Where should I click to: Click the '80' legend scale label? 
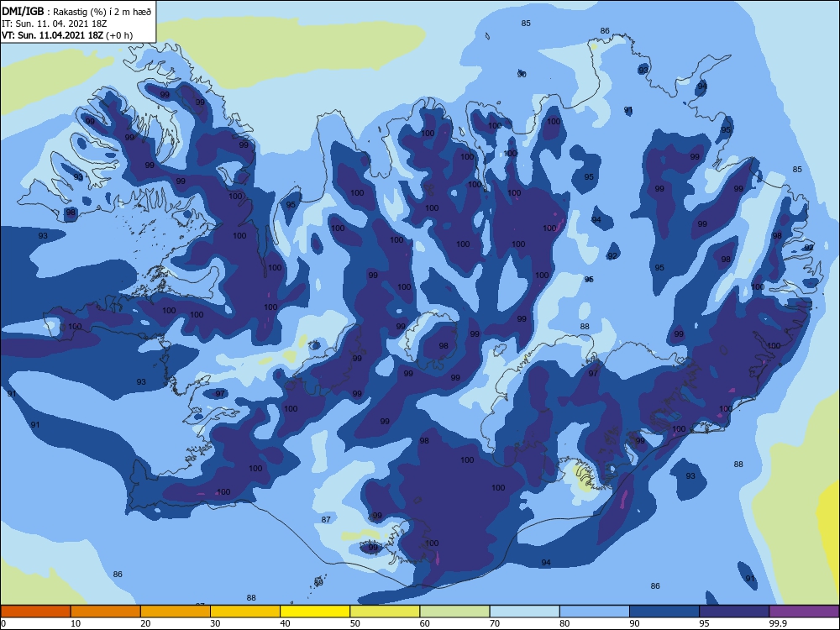564,623
